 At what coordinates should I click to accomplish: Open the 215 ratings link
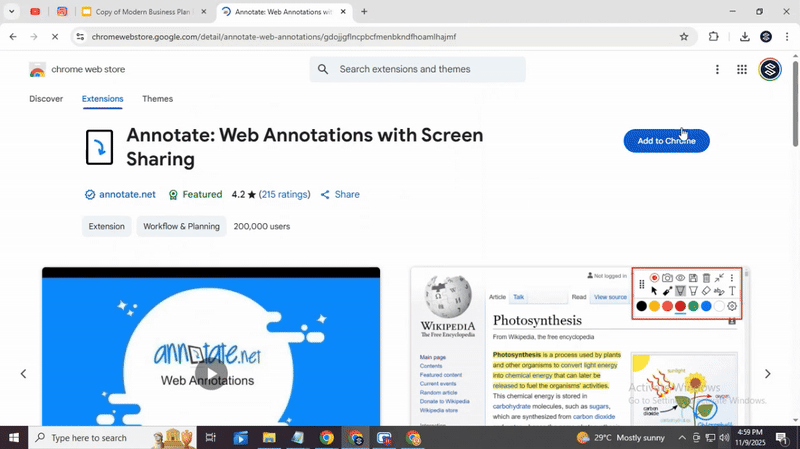pyautogui.click(x=285, y=195)
